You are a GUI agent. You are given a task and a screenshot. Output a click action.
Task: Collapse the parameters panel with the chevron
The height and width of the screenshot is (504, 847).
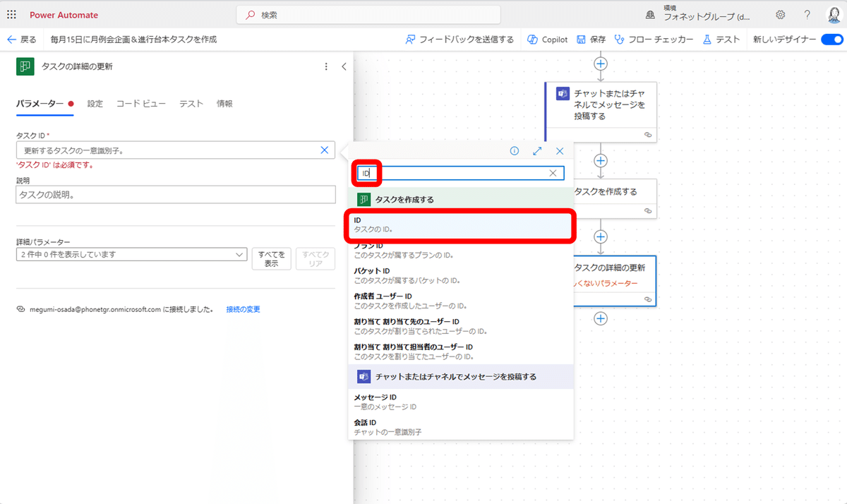coord(344,66)
